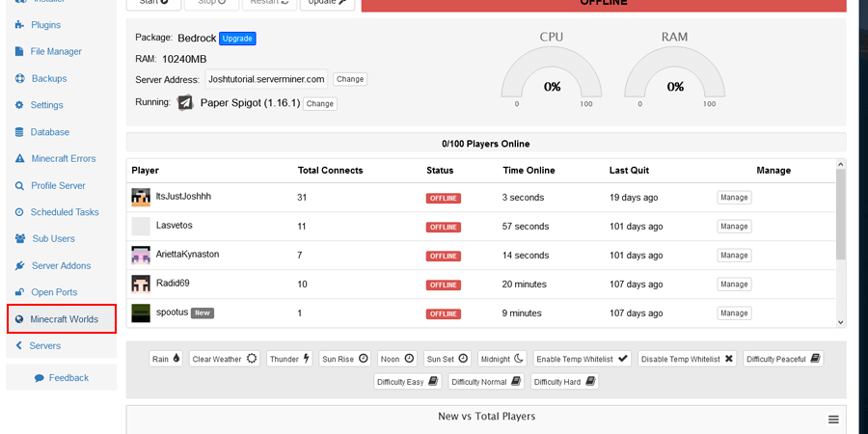
Task: Open the Settings sidebar entry
Action: point(46,105)
